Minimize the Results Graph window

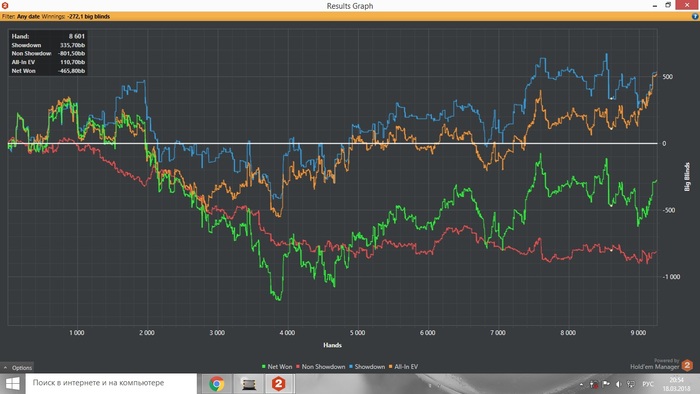[654, 5]
